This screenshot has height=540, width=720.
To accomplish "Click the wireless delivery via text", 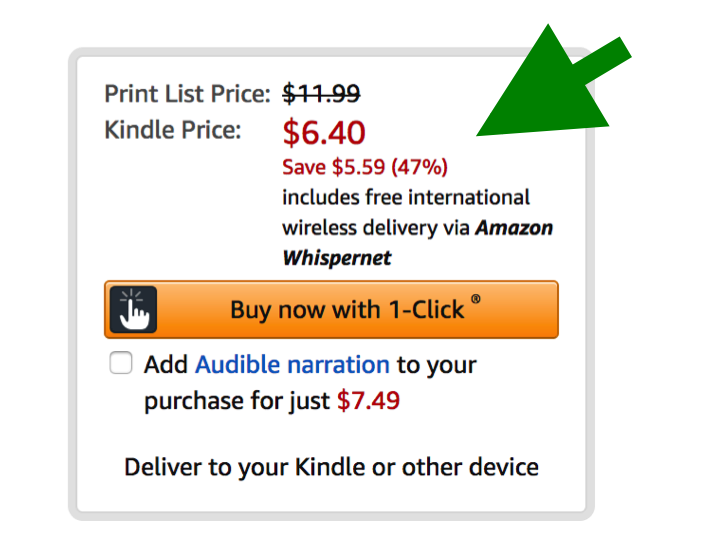I will (x=376, y=228).
